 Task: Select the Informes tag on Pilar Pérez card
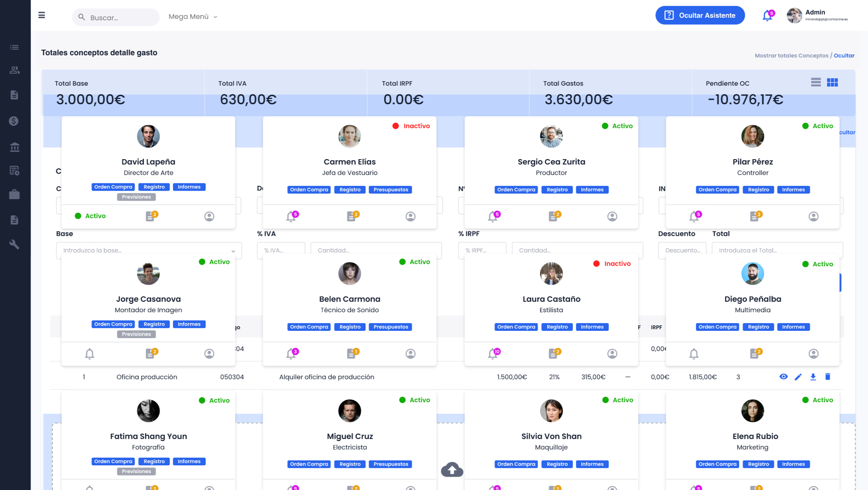point(793,189)
